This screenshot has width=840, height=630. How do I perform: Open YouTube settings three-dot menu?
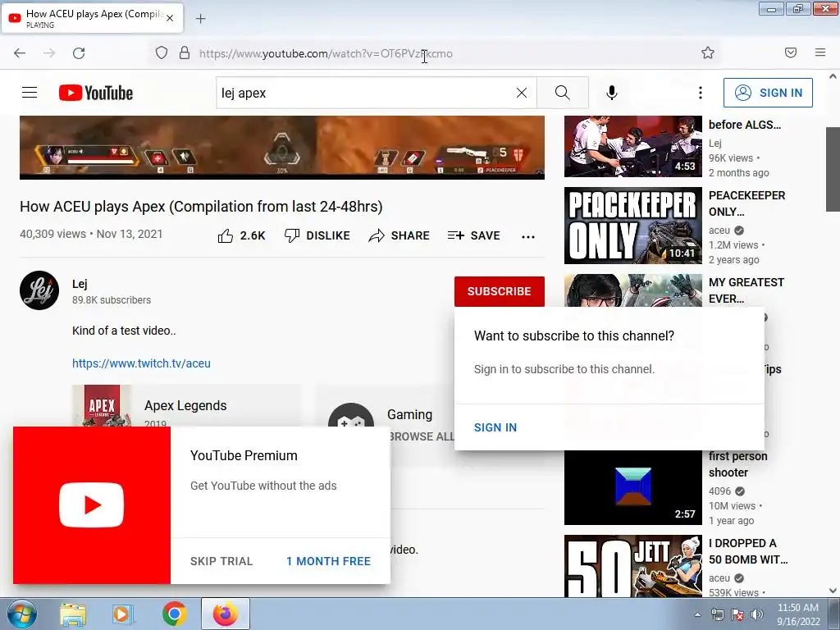(701, 93)
